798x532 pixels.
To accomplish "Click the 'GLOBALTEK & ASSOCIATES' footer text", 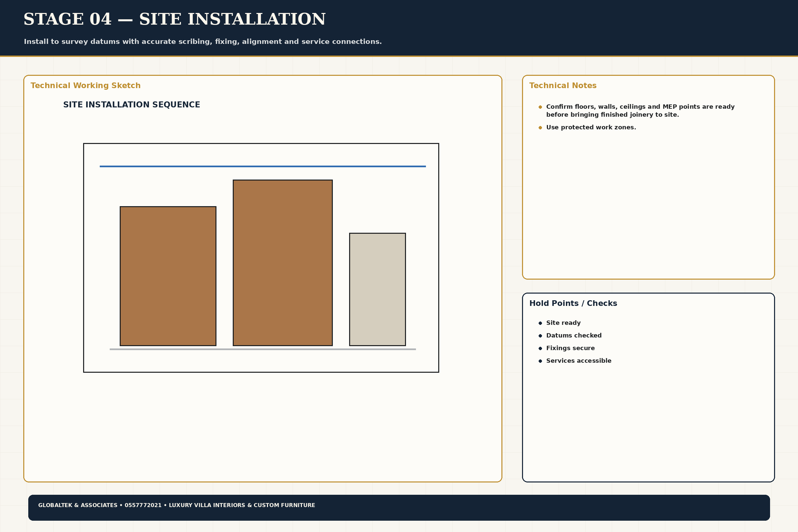I will pos(177,505).
